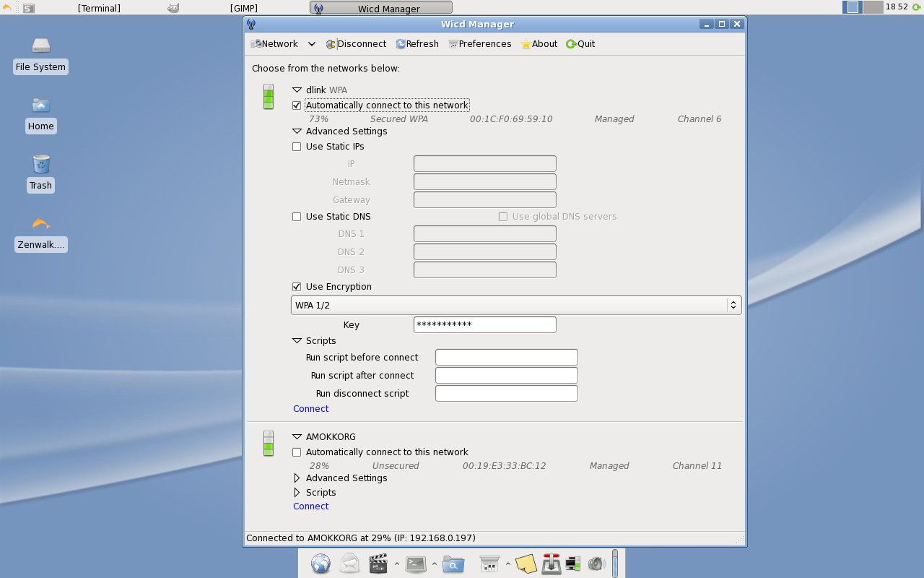The width and height of the screenshot is (924, 578).
Task: Open the yellow sticky notes icon
Action: click(526, 564)
